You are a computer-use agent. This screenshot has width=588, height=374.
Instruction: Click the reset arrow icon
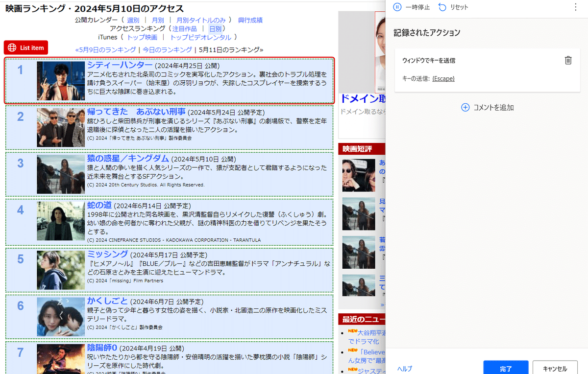pyautogui.click(x=442, y=7)
